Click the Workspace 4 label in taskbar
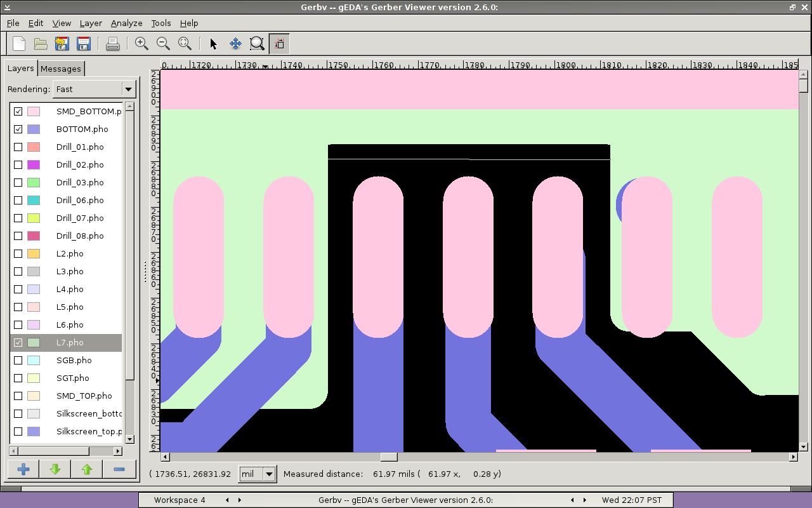Viewport: 812px width, 508px height. 180,500
